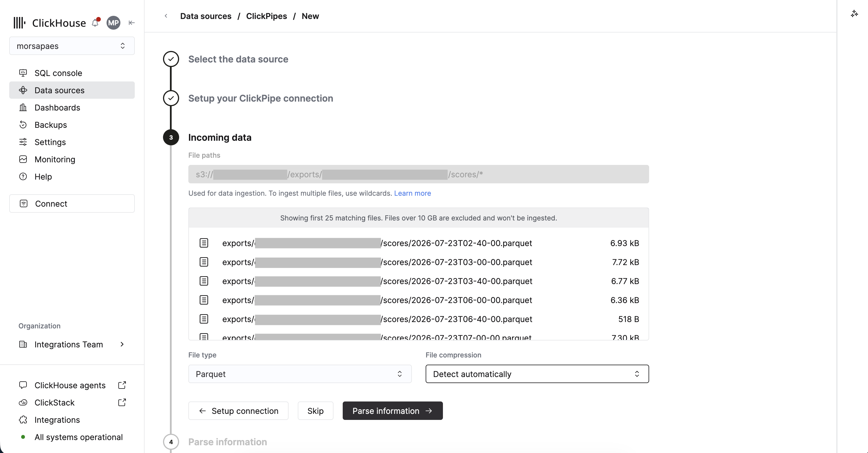Click Select the data source step checkmark
The width and height of the screenshot is (868, 453).
[x=171, y=59]
